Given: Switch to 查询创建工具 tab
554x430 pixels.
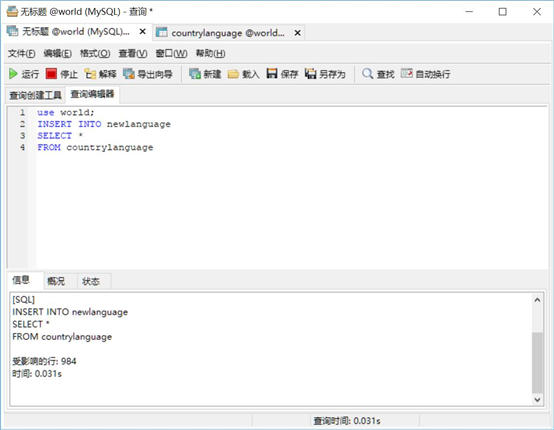Looking at the screenshot, I should pyautogui.click(x=35, y=95).
